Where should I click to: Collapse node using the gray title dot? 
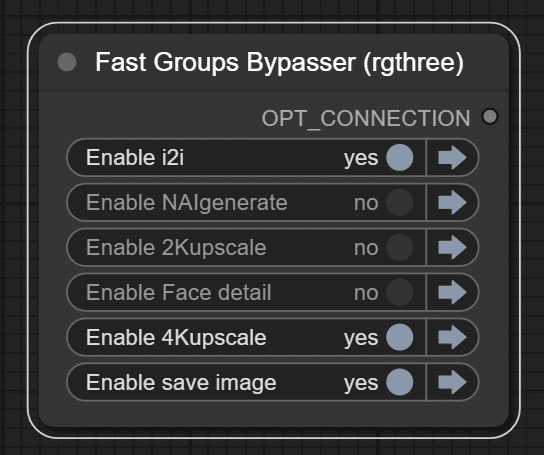click(x=67, y=62)
